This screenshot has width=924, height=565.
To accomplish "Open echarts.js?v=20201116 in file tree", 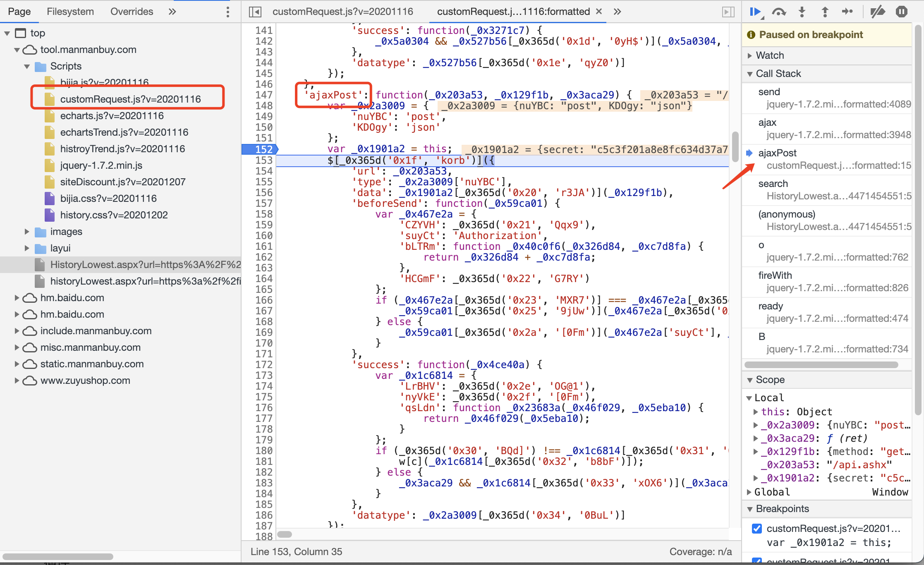I will (112, 116).
